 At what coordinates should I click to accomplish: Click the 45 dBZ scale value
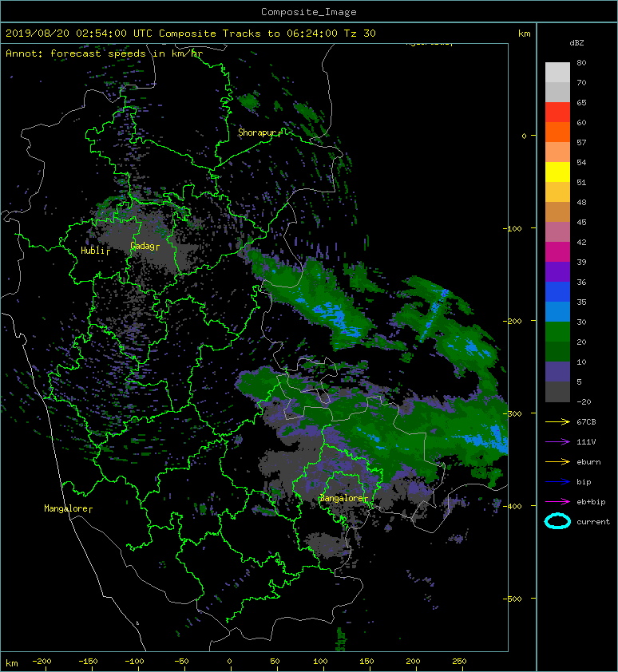[581, 223]
